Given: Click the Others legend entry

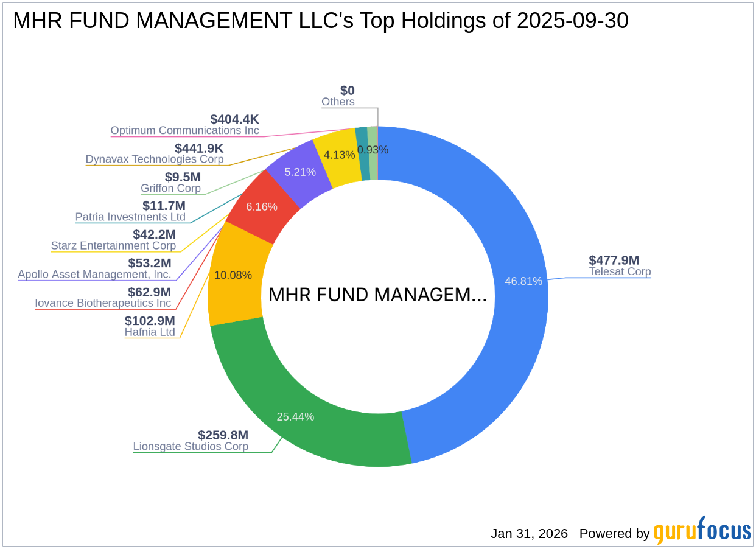Looking at the screenshot, I should [338, 102].
